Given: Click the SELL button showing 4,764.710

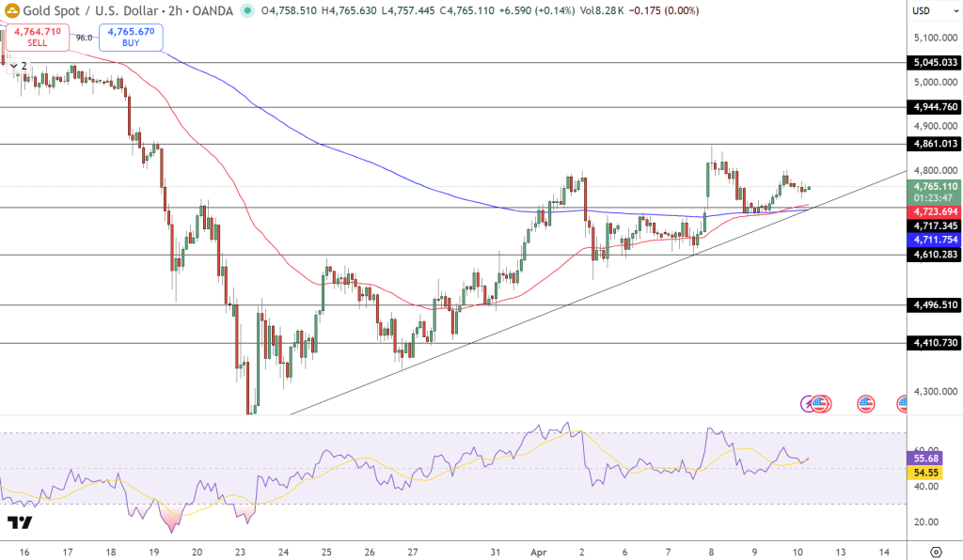Looking at the screenshot, I should 37,36.
